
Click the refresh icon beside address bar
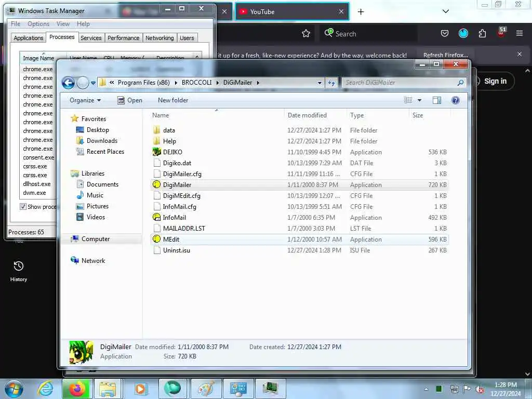point(331,83)
